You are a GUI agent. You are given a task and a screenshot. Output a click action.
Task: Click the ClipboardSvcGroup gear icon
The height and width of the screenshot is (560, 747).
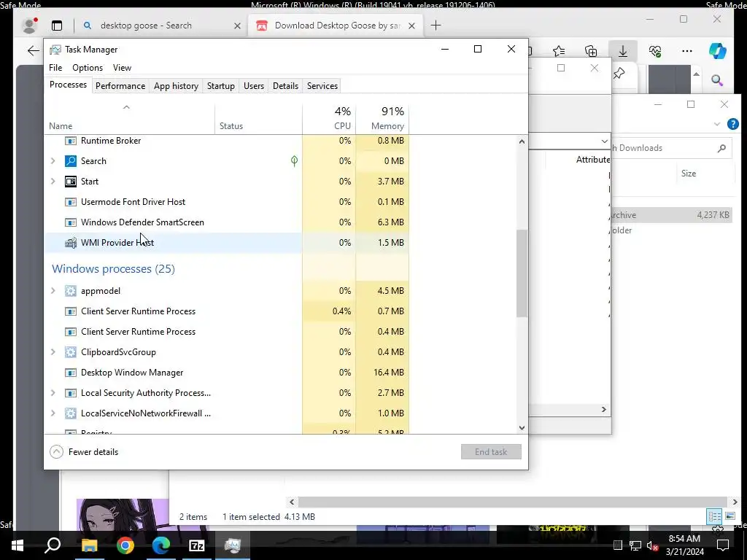(71, 352)
